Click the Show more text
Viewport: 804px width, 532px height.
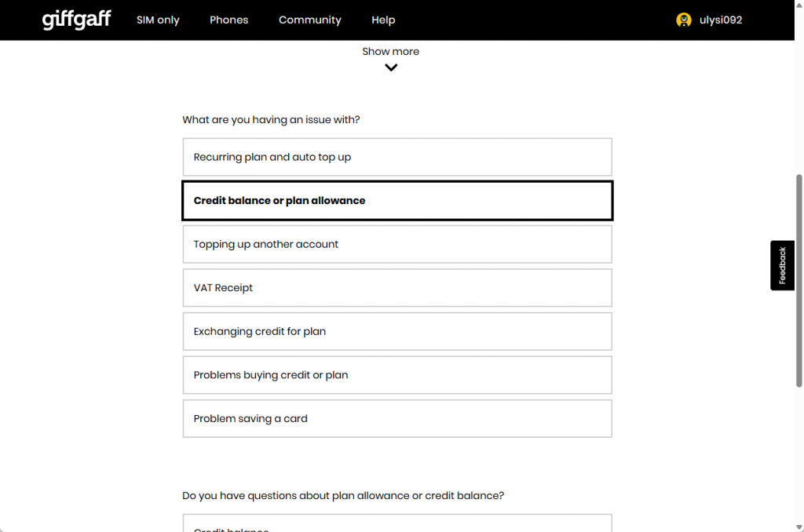coord(391,51)
